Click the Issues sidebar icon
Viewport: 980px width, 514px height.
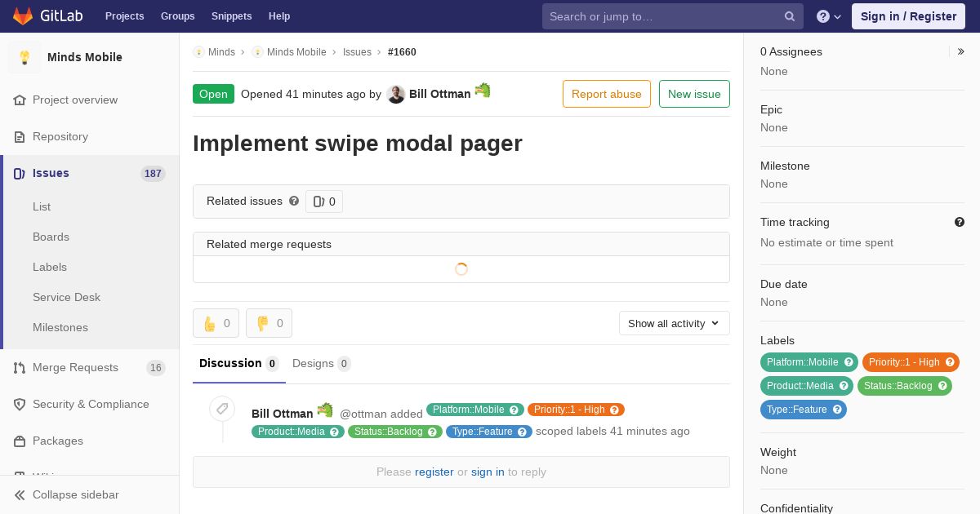20,174
